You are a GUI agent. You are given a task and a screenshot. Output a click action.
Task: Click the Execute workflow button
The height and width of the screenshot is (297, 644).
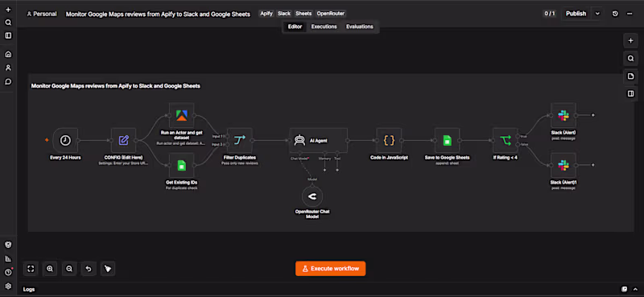point(330,269)
